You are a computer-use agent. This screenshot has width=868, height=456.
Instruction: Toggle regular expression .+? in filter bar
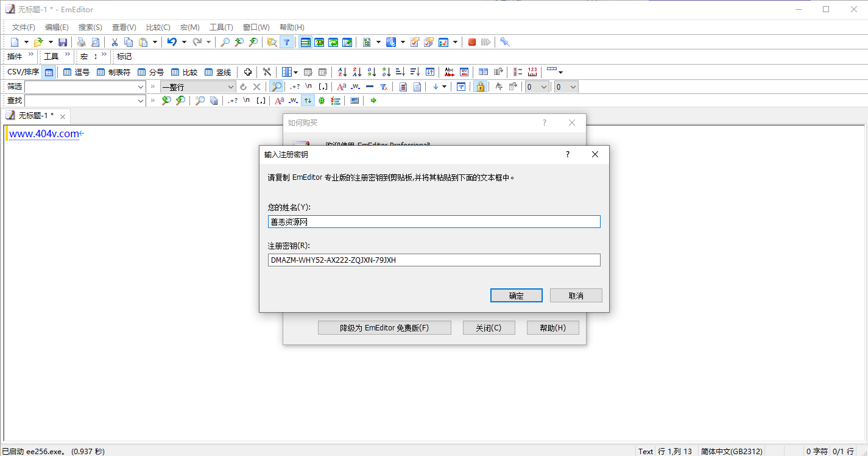[295, 87]
